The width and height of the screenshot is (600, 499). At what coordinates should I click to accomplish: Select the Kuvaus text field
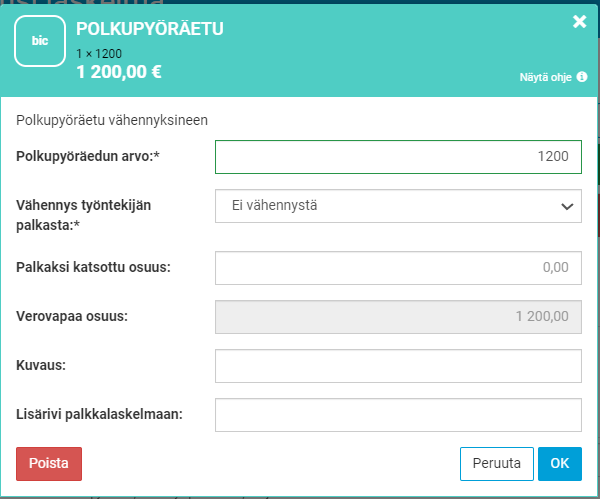tap(398, 366)
